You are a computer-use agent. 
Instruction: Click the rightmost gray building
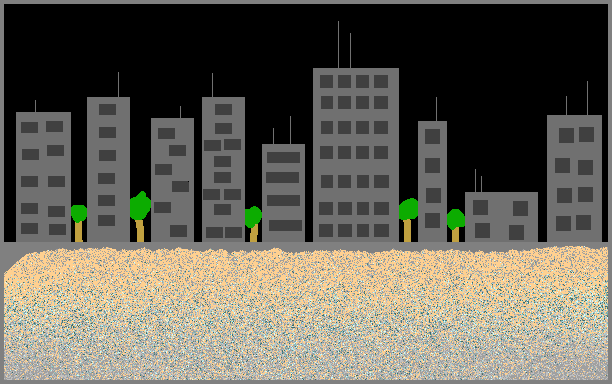pos(574,178)
